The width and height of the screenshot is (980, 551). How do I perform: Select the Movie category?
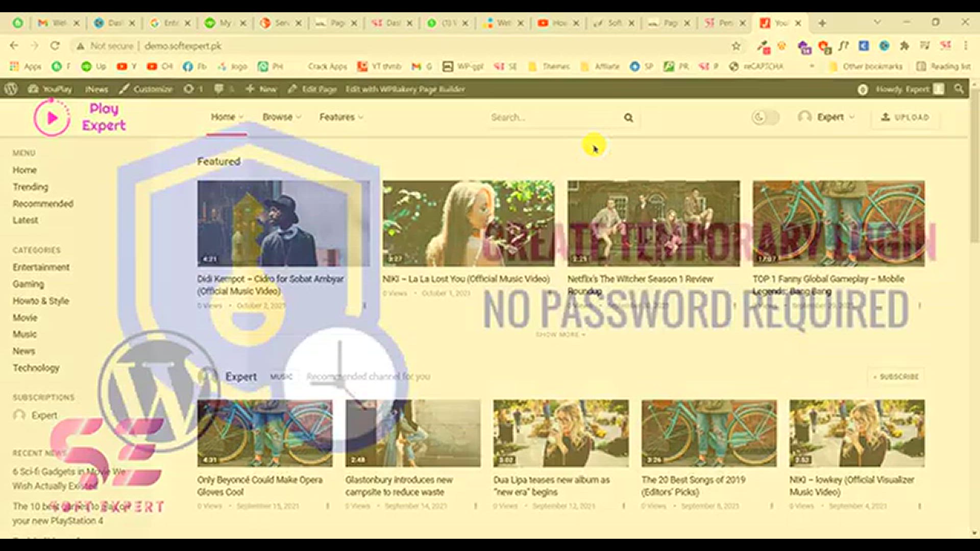pos(25,317)
